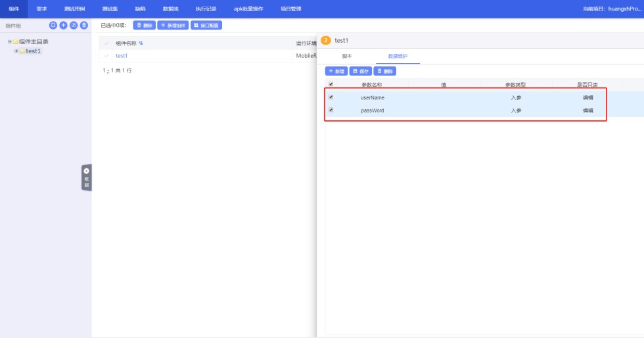Click the edit icon in 组件组 panel

point(74,25)
